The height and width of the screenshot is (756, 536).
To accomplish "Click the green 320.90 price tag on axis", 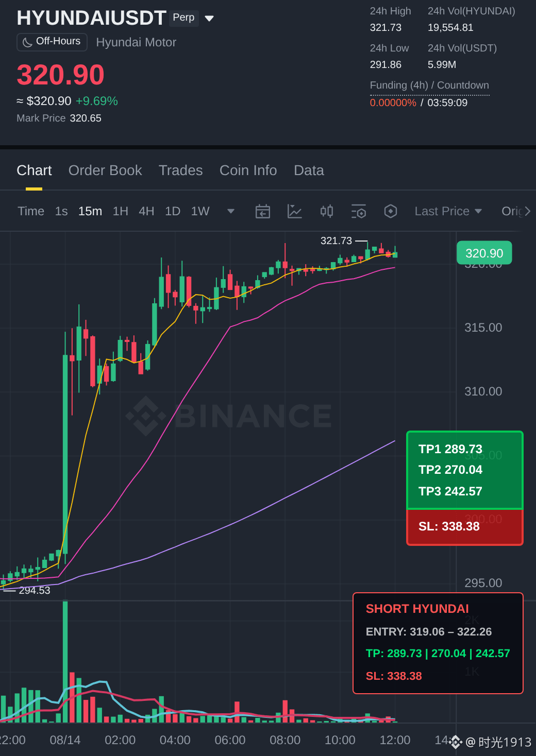I will [x=484, y=253].
